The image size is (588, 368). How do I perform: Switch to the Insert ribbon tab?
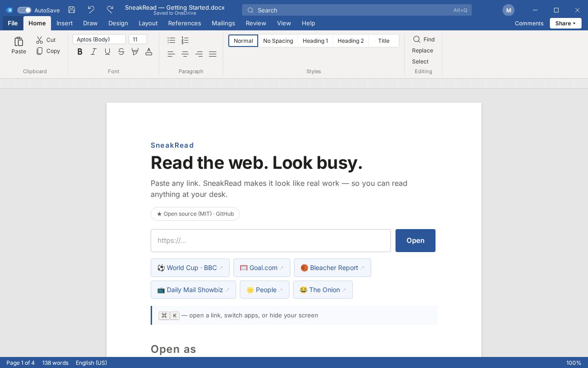click(65, 23)
